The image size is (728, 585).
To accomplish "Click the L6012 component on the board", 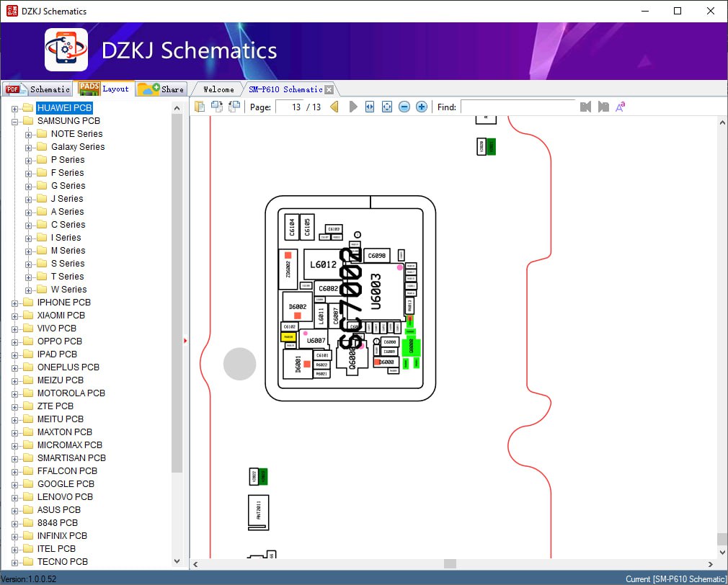I will coord(324,264).
